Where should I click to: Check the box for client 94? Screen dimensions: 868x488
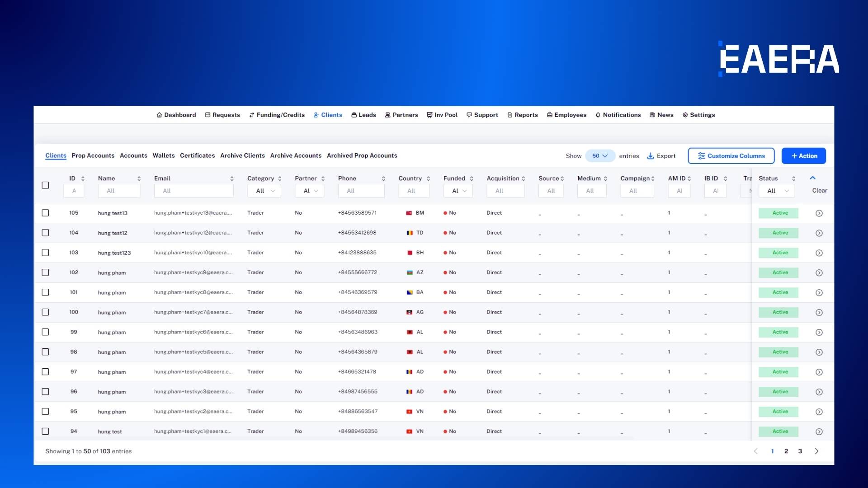point(45,432)
